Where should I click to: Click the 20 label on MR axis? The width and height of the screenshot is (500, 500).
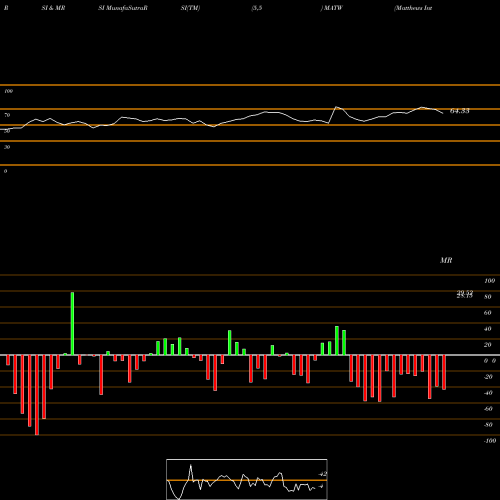click(x=488, y=345)
